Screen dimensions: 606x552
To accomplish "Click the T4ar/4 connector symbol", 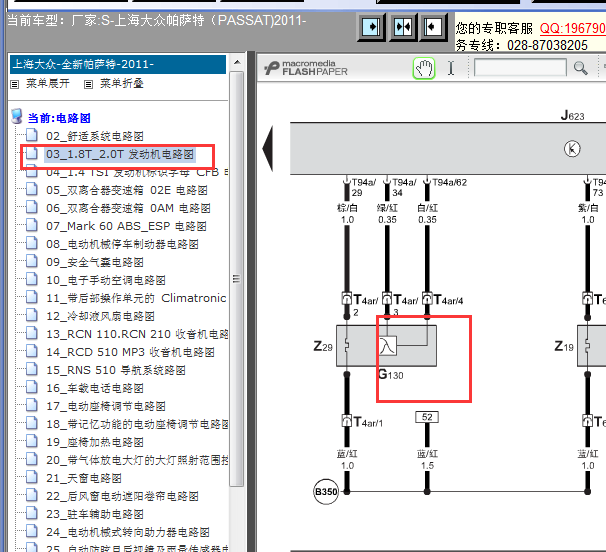I will point(427,298).
